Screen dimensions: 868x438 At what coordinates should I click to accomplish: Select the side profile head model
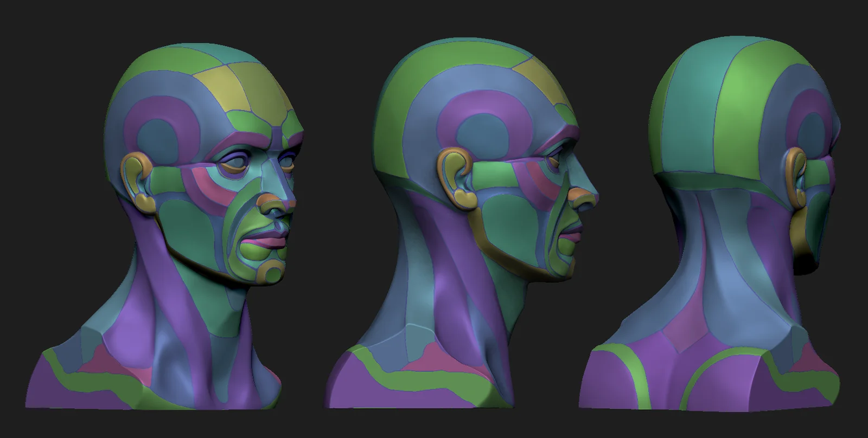point(461,223)
